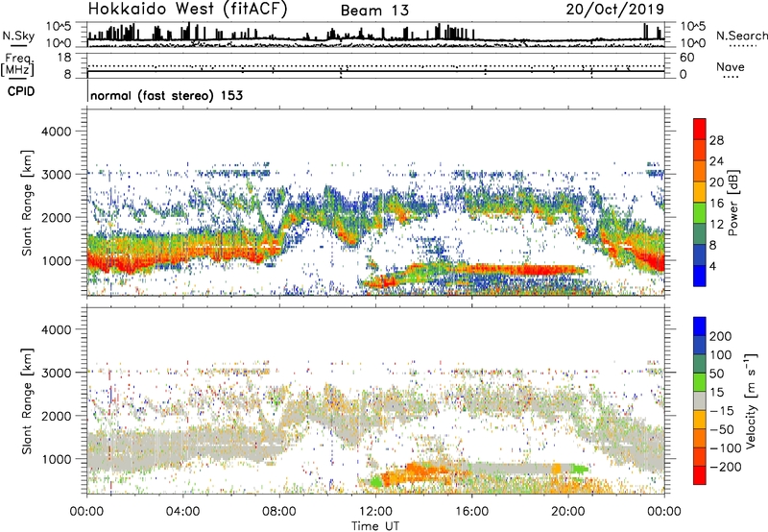Click the "-200" velocity colorbar label

[726, 467]
